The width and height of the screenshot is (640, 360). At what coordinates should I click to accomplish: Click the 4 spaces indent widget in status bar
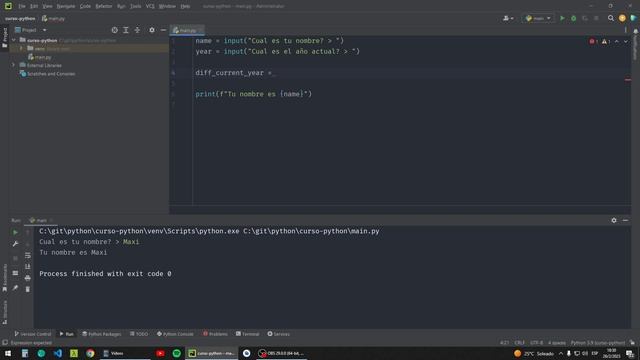pyautogui.click(x=557, y=343)
